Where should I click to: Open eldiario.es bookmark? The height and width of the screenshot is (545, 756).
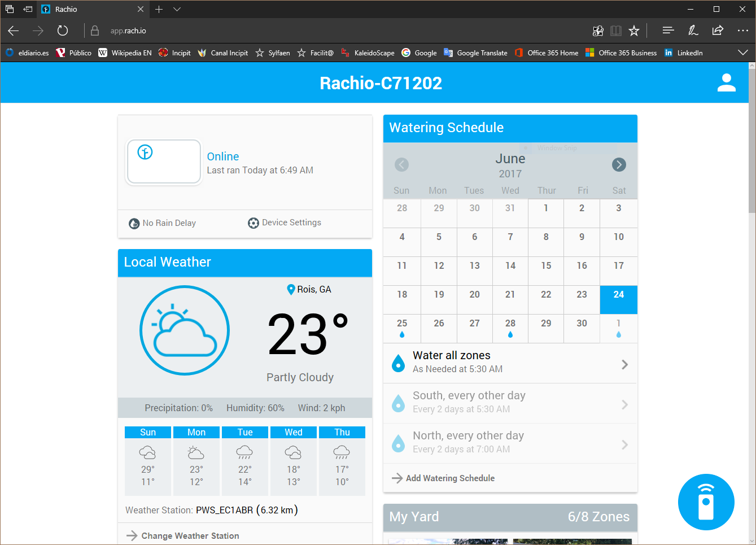click(x=27, y=53)
